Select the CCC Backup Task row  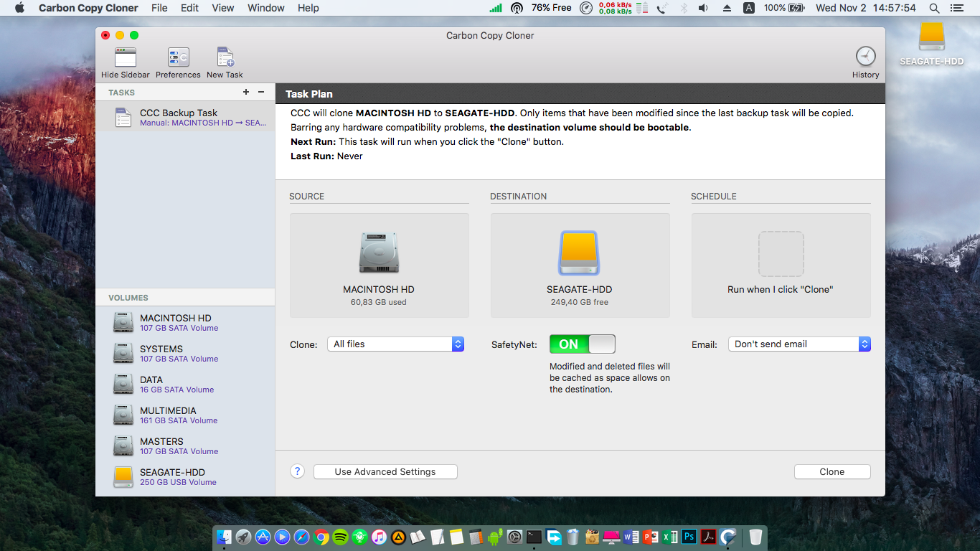click(185, 118)
